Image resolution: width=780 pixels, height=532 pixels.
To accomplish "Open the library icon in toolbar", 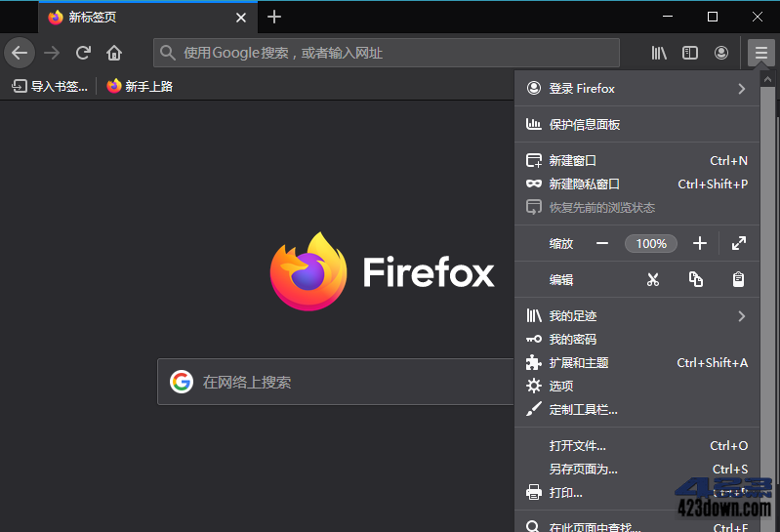I will [659, 53].
